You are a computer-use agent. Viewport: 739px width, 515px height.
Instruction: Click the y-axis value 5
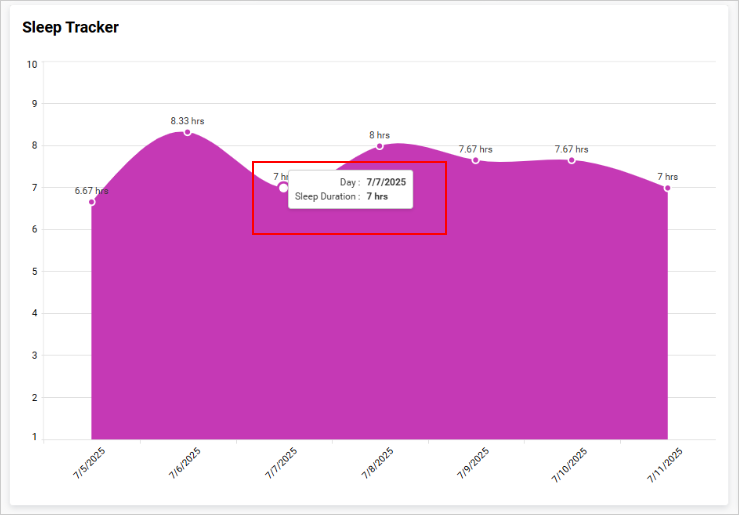tap(33, 271)
